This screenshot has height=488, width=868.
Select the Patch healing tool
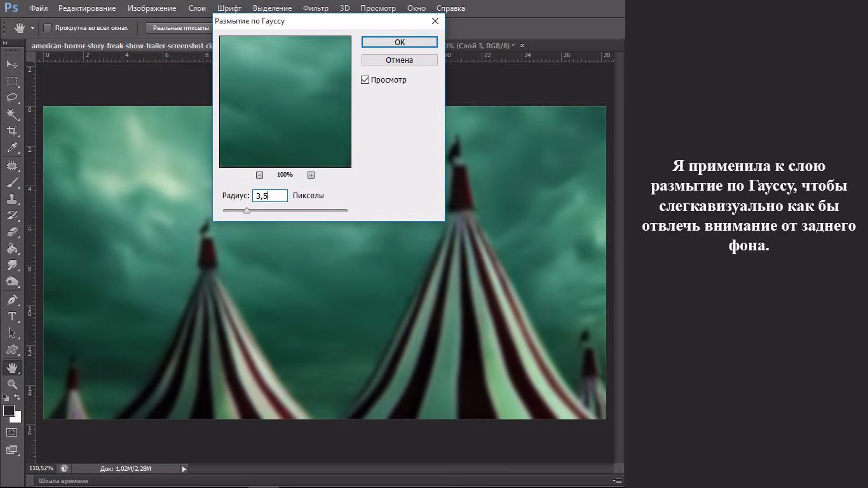(x=12, y=166)
